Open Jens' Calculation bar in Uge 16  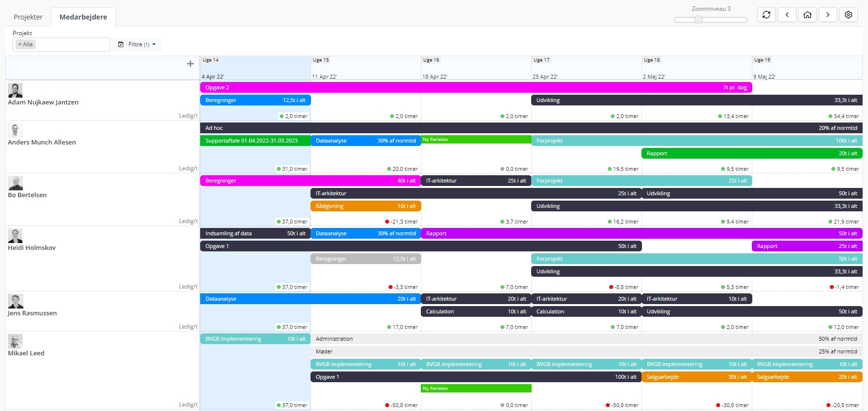[x=476, y=311]
